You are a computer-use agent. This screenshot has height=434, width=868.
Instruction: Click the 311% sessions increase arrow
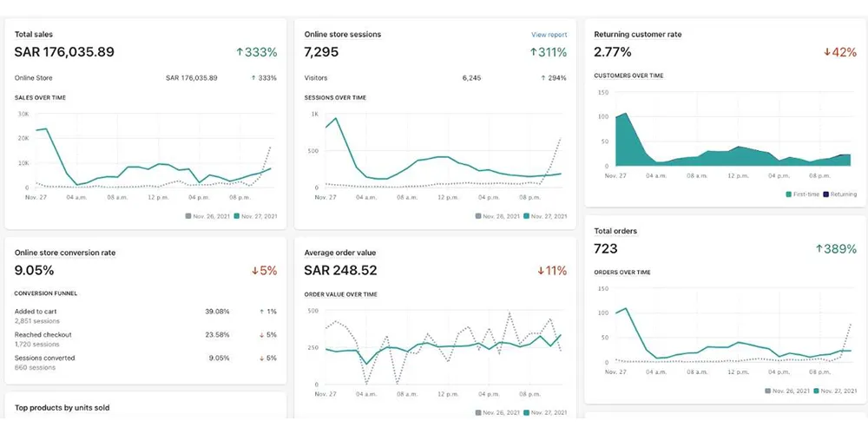point(534,52)
